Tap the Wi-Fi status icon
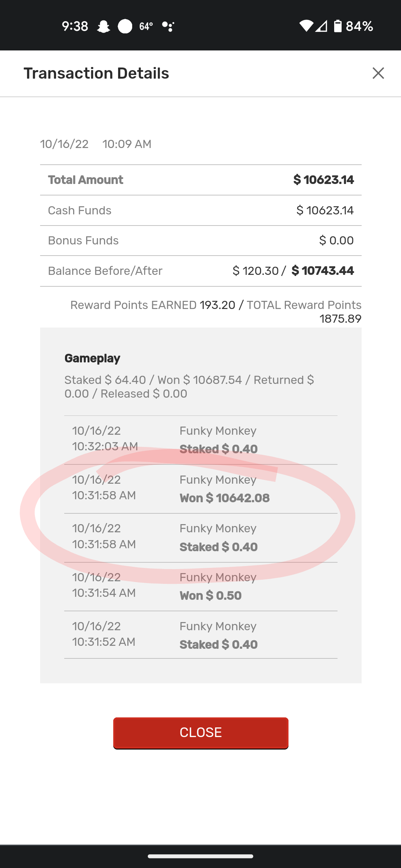401x868 pixels. (306, 26)
